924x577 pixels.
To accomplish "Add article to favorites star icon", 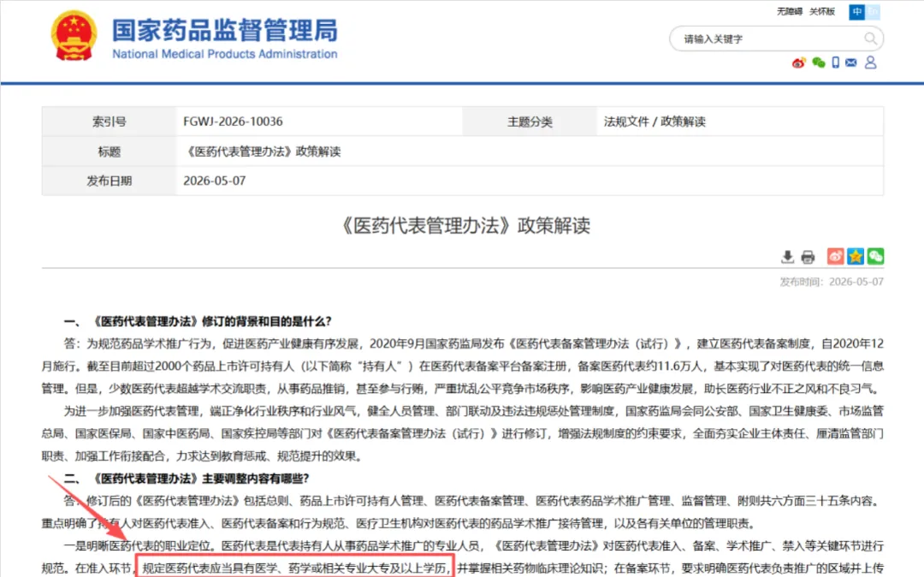I will click(x=855, y=256).
